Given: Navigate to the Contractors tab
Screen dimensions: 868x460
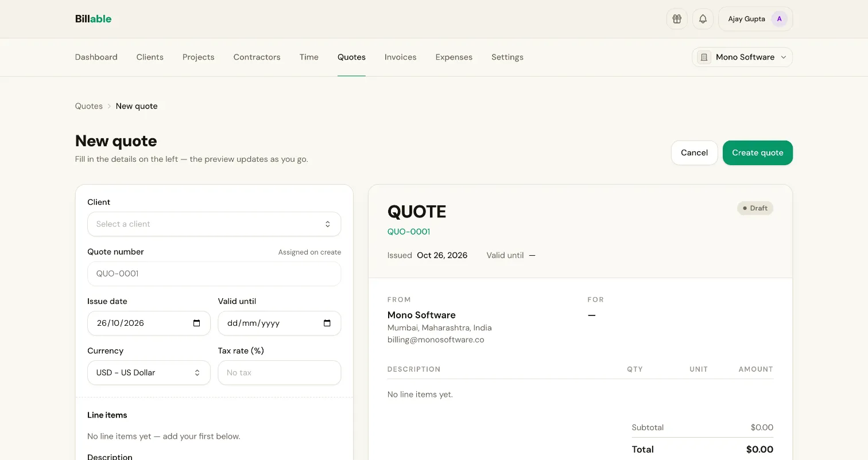Looking at the screenshot, I should click(x=257, y=57).
